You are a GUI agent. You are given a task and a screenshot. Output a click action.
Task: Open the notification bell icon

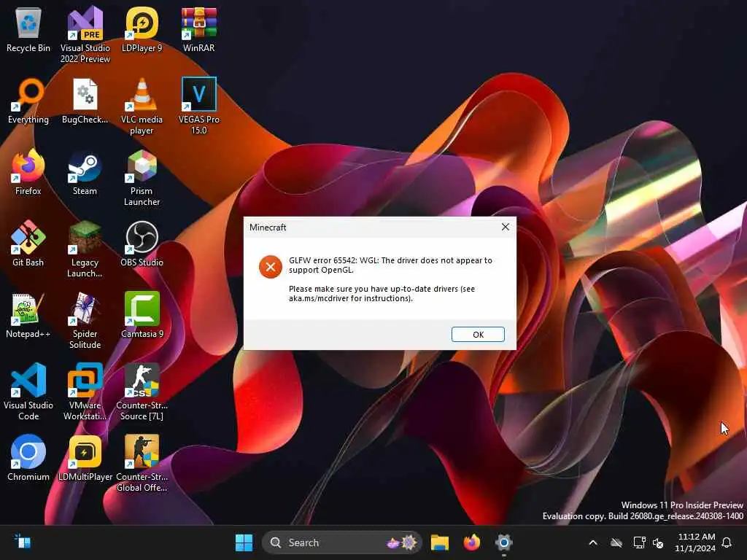click(x=727, y=542)
